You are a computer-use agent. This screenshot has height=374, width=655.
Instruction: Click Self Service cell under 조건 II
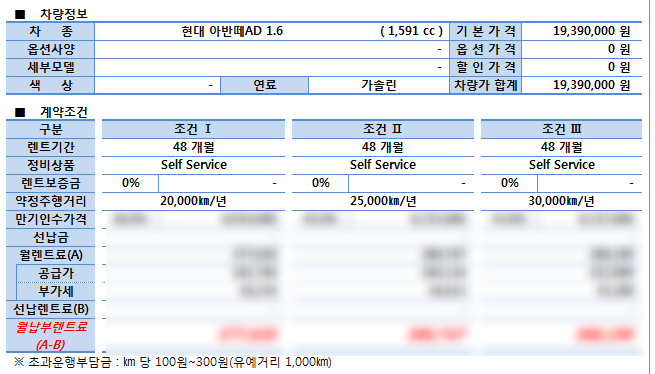(383, 165)
